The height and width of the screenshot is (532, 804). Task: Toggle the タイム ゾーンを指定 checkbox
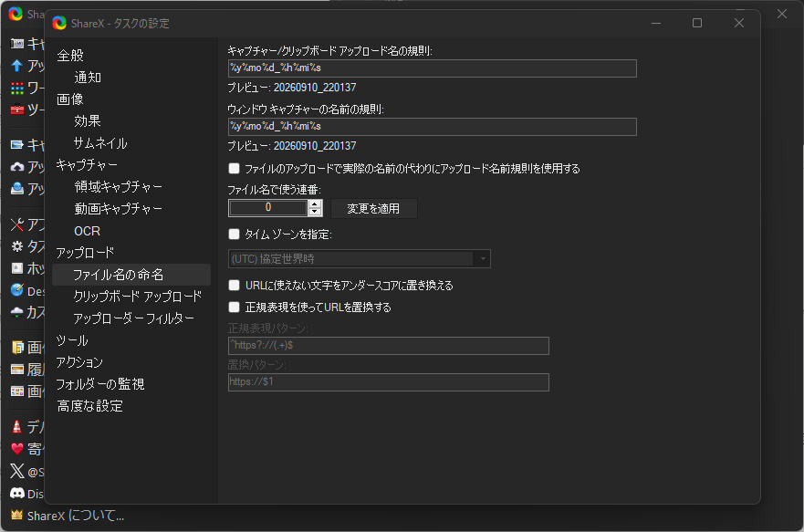(234, 235)
